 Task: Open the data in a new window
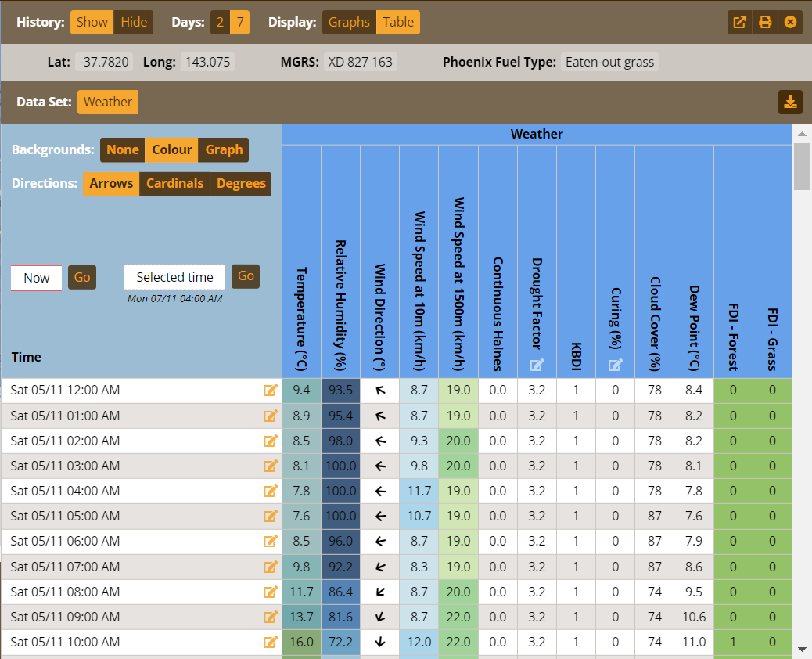pos(738,22)
